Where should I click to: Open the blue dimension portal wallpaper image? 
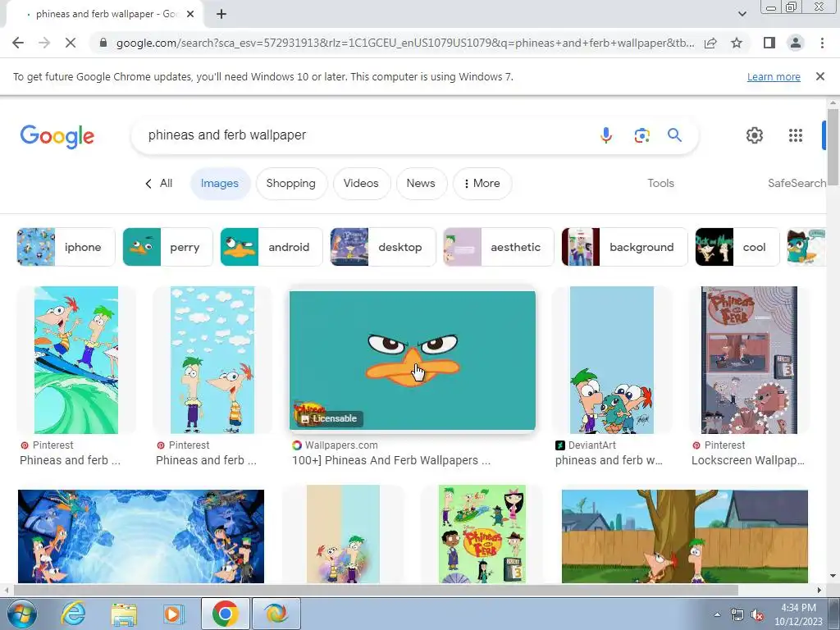coord(141,536)
